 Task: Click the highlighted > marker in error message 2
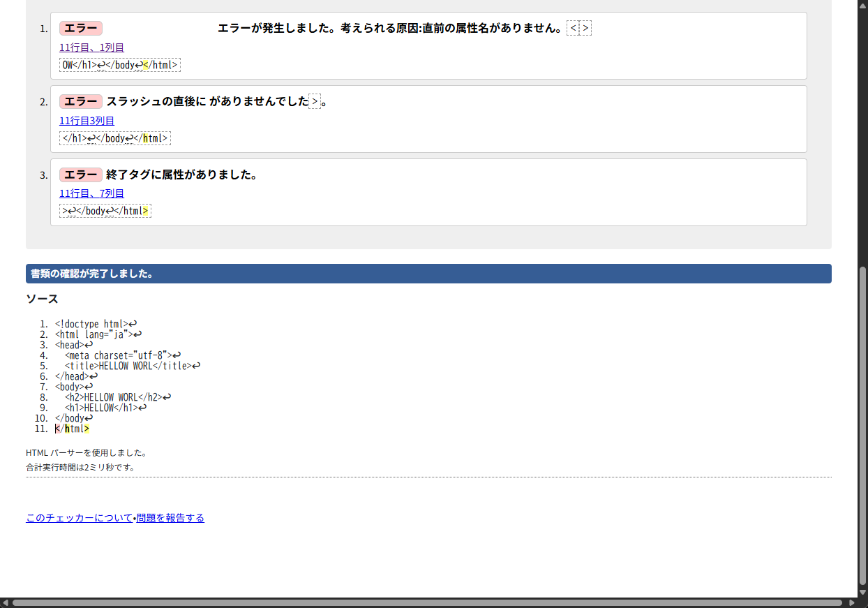[x=315, y=101]
